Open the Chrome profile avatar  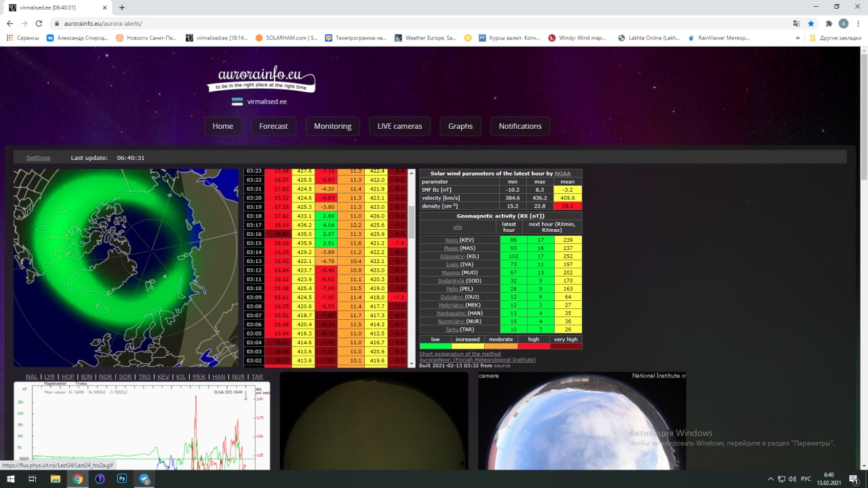(844, 23)
